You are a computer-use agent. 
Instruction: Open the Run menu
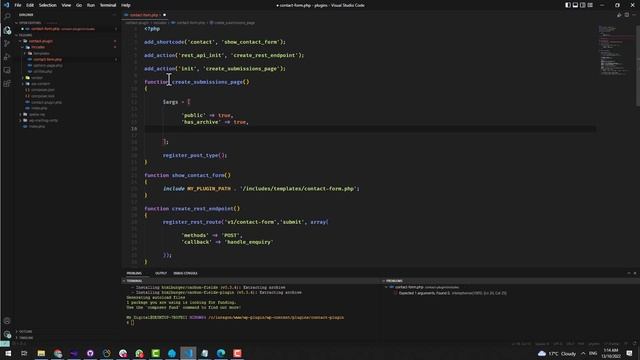[x=91, y=5]
